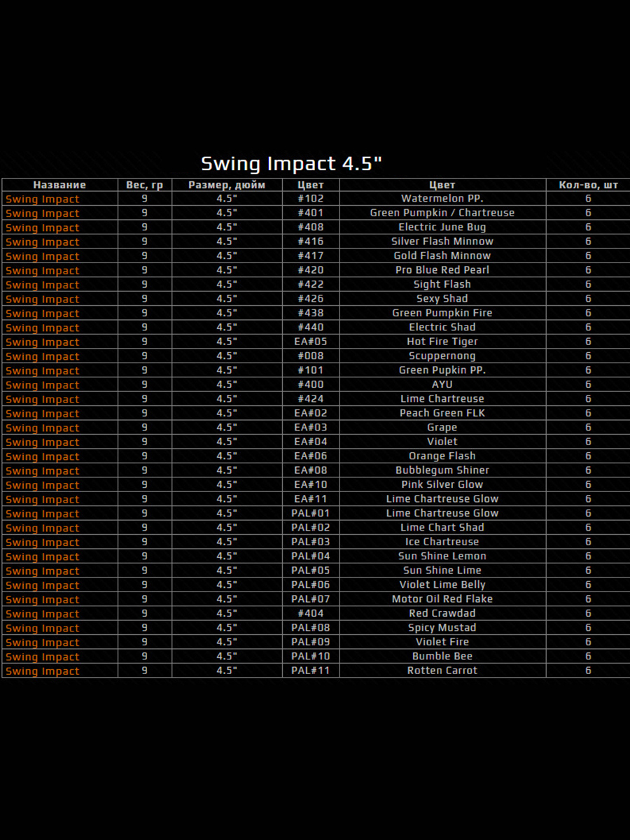Click the #426 color code
Image resolution: width=630 pixels, height=840 pixels.
click(x=311, y=299)
